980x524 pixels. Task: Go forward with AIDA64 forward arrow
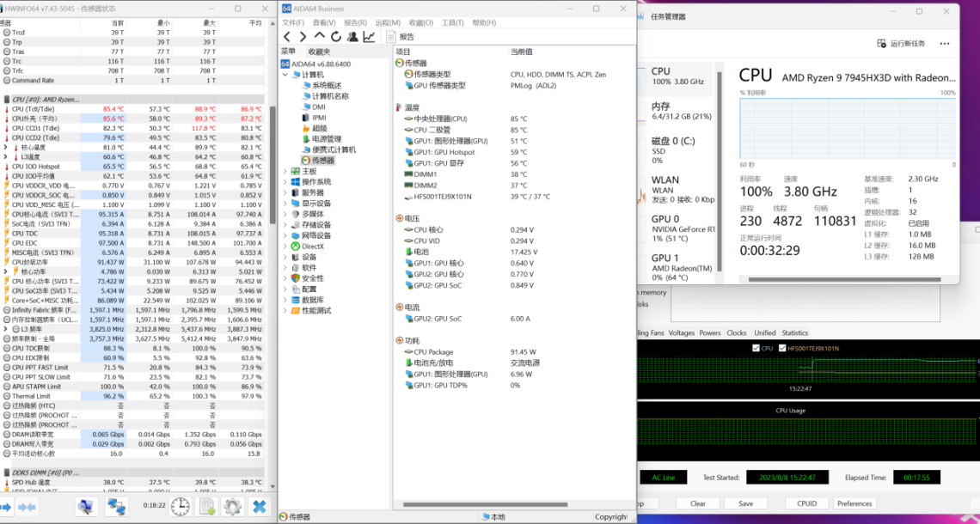303,37
